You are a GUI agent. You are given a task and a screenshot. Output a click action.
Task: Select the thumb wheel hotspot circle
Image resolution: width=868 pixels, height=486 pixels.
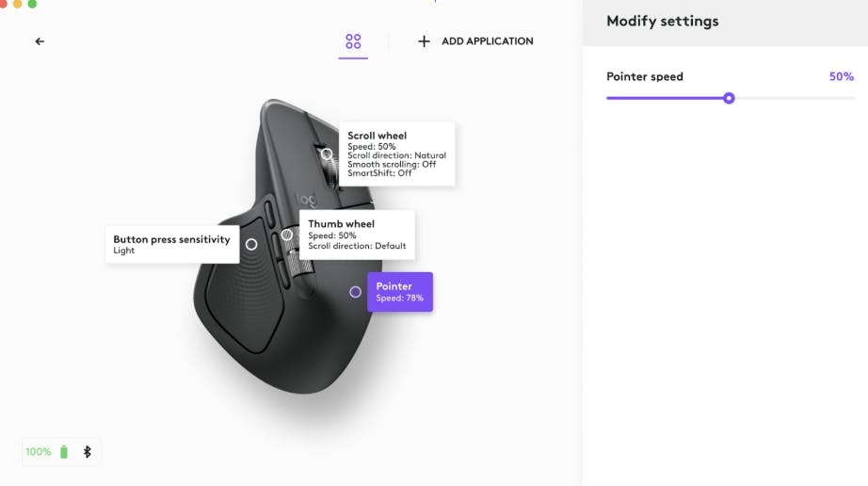pos(287,235)
